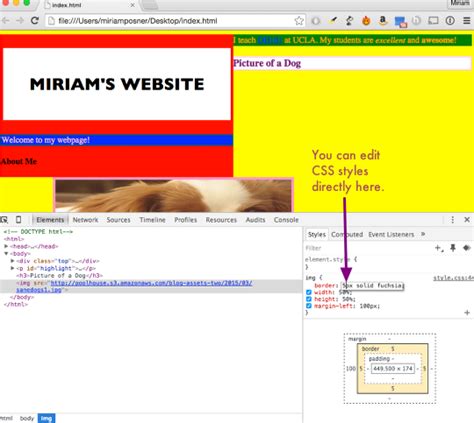Select the Elements tab

[x=50, y=220]
